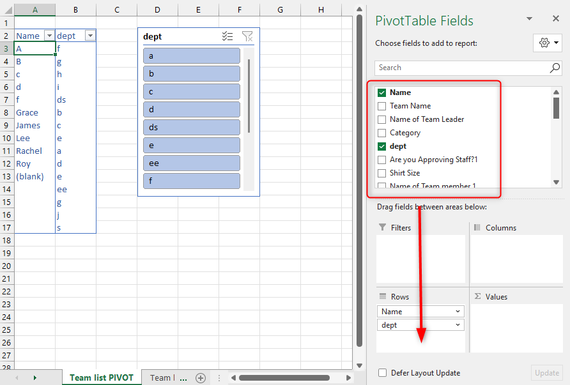
Task: Go to previous sheet tab arrow
Action: (x=17, y=378)
